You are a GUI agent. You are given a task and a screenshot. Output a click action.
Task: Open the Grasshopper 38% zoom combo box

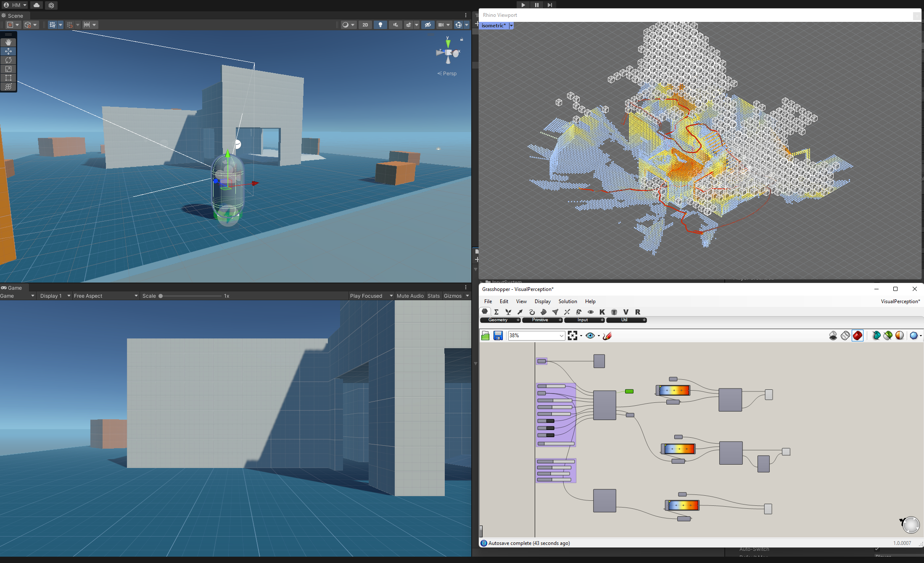(x=536, y=336)
